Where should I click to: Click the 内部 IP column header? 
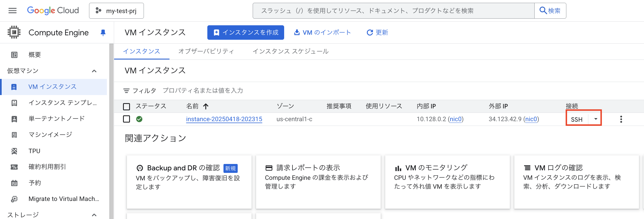coord(426,106)
